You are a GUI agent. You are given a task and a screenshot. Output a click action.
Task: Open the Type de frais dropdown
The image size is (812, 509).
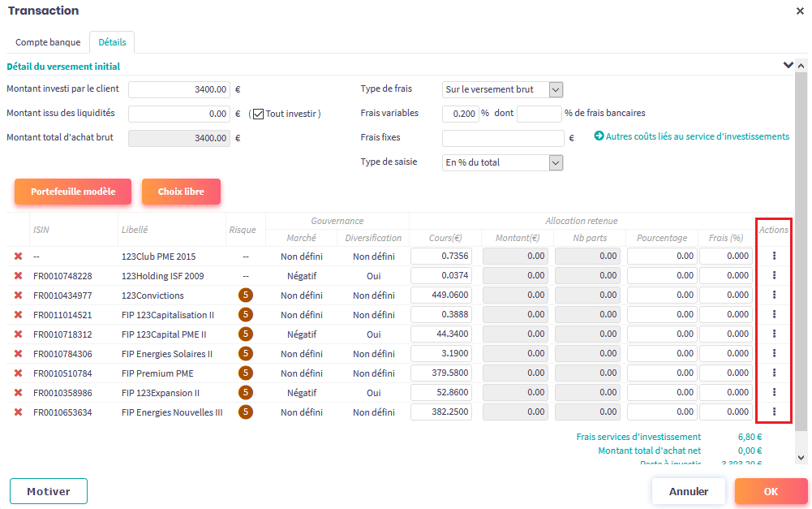(502, 89)
